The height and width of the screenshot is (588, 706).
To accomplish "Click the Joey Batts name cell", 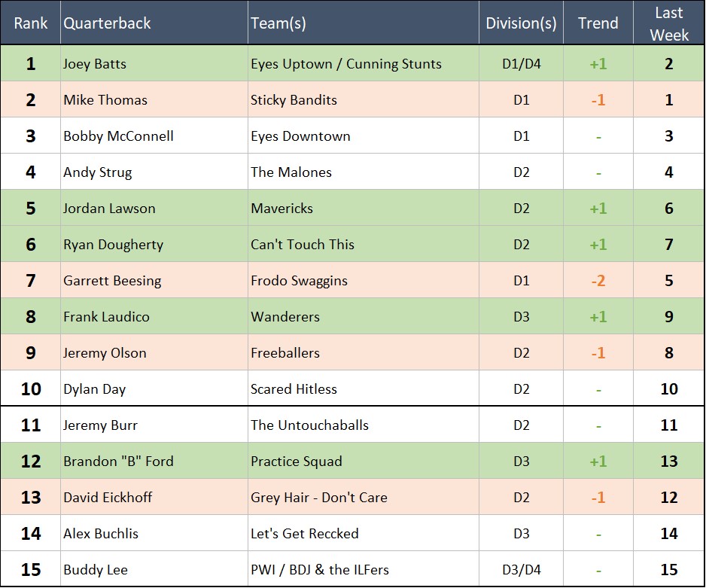I will click(x=95, y=64).
